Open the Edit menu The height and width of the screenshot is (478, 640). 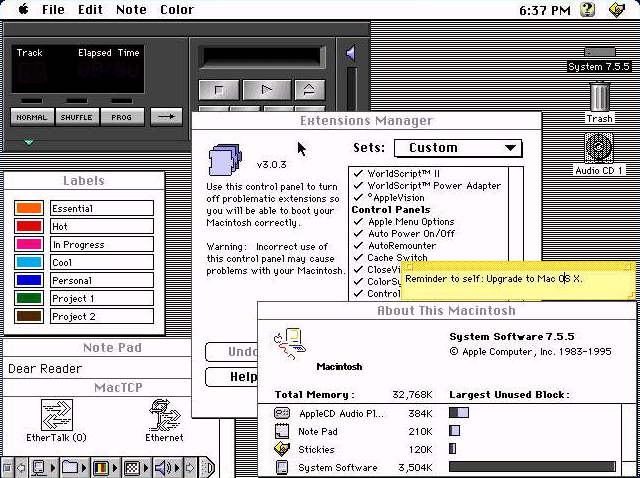coord(90,9)
